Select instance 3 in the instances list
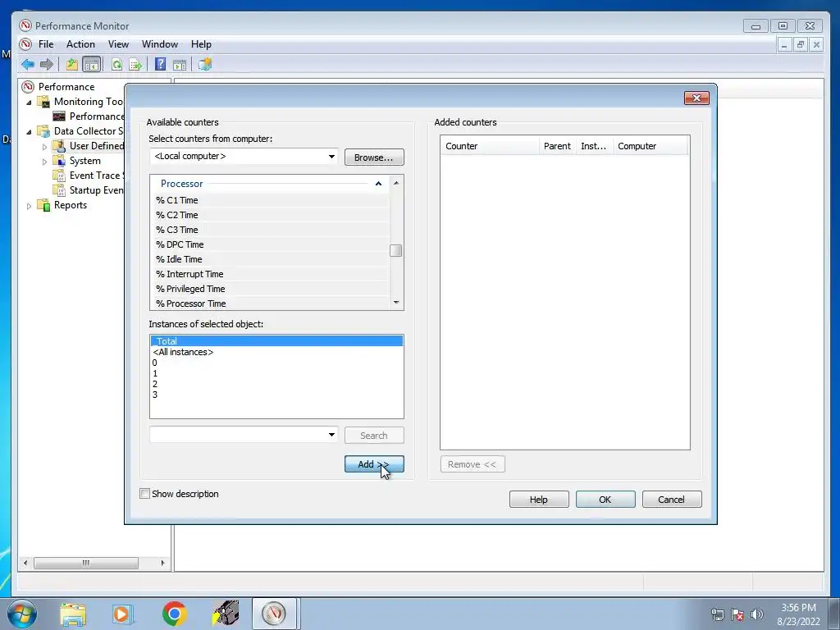The width and height of the screenshot is (840, 630). tap(276, 395)
